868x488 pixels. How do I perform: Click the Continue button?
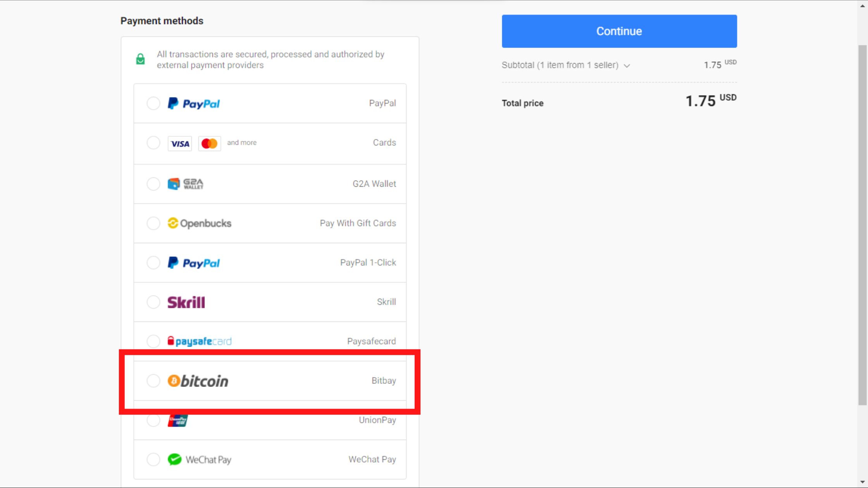(619, 31)
